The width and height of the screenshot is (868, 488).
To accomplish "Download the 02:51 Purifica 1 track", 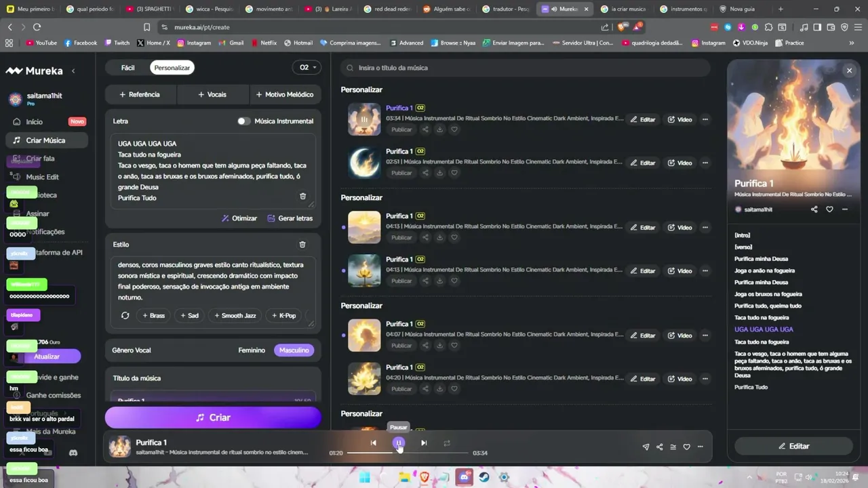I will [439, 173].
